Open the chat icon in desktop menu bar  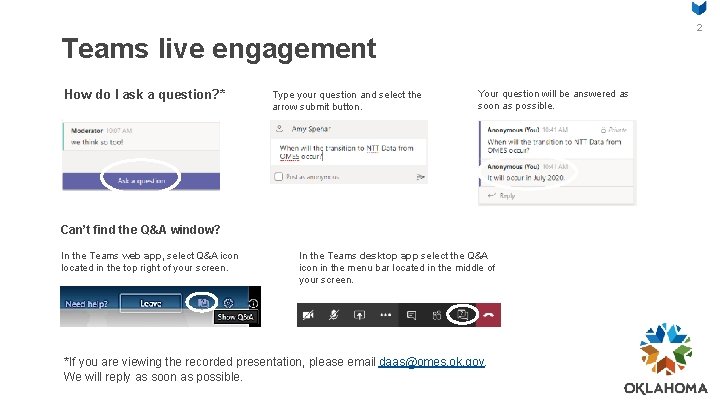(411, 315)
